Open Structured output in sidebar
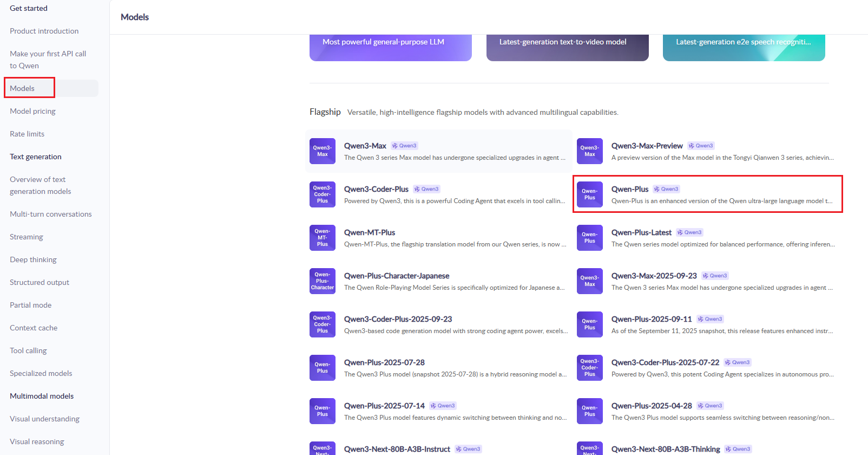Image resolution: width=868 pixels, height=455 pixels. pos(40,282)
